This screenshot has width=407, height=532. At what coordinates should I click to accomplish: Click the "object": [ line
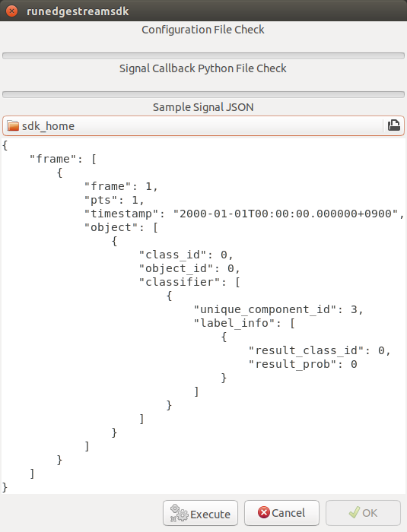[x=121, y=227]
